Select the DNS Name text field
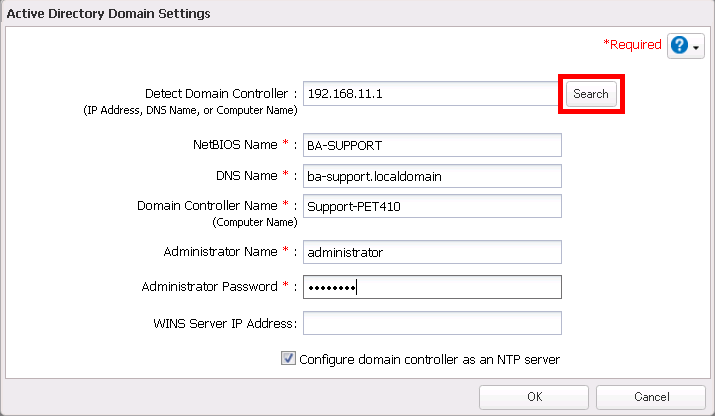The width and height of the screenshot is (715, 416). tap(431, 176)
